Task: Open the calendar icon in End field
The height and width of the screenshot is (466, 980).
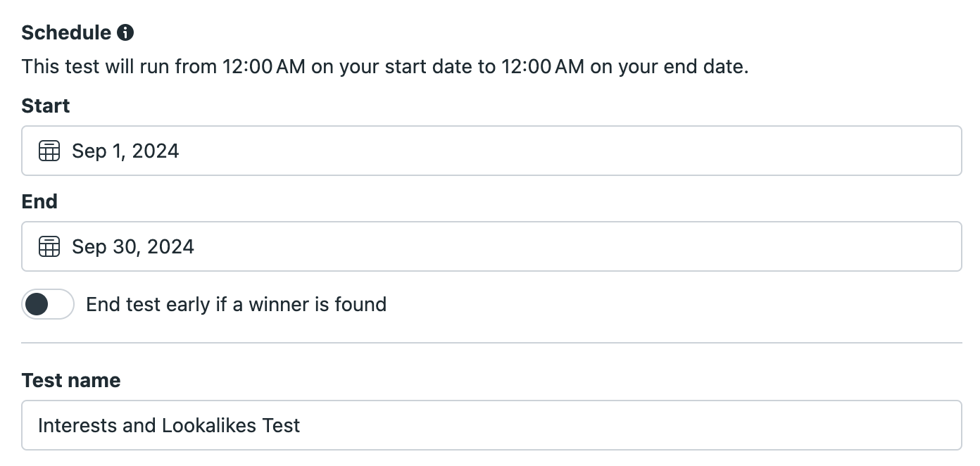Action: [49, 246]
